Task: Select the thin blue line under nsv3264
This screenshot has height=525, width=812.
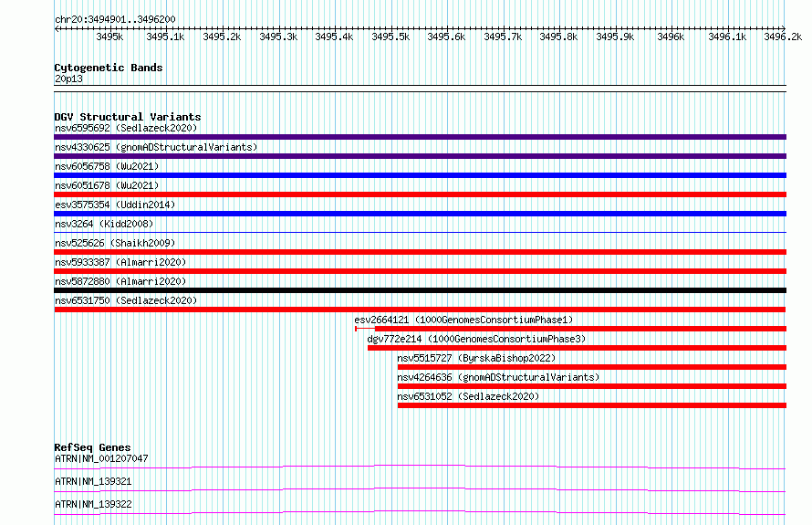Action: point(420,232)
